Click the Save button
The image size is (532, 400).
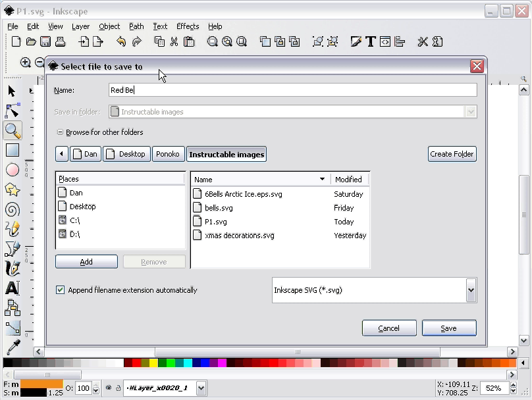coord(449,328)
